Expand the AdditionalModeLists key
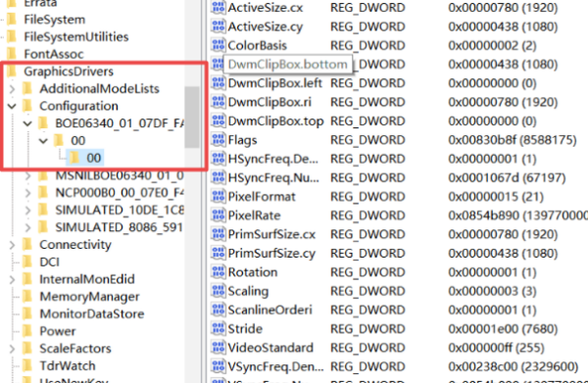 point(12,89)
